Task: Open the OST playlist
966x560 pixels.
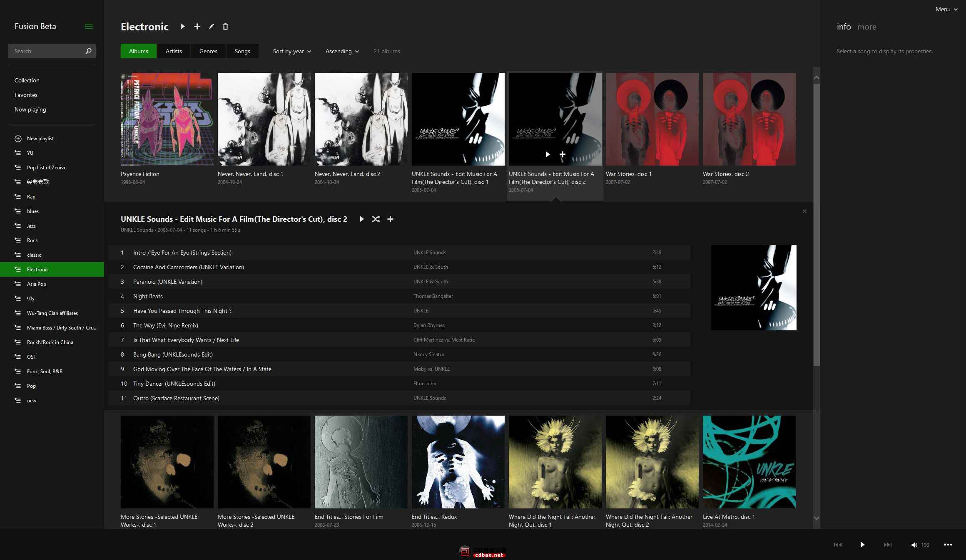Action: click(x=52, y=357)
